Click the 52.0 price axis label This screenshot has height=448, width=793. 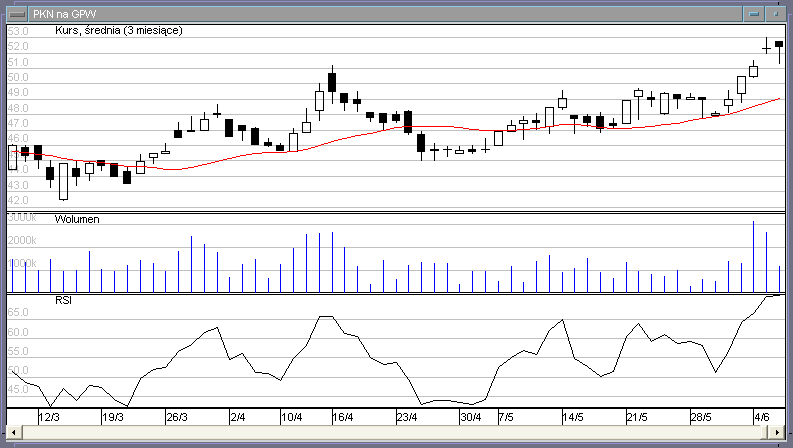point(18,47)
